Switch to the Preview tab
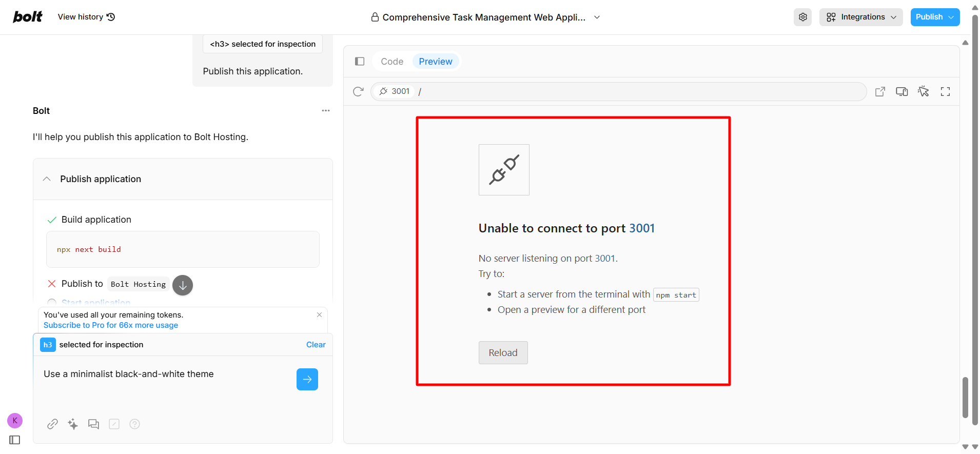Viewport: 980px width, 454px height. [436, 62]
